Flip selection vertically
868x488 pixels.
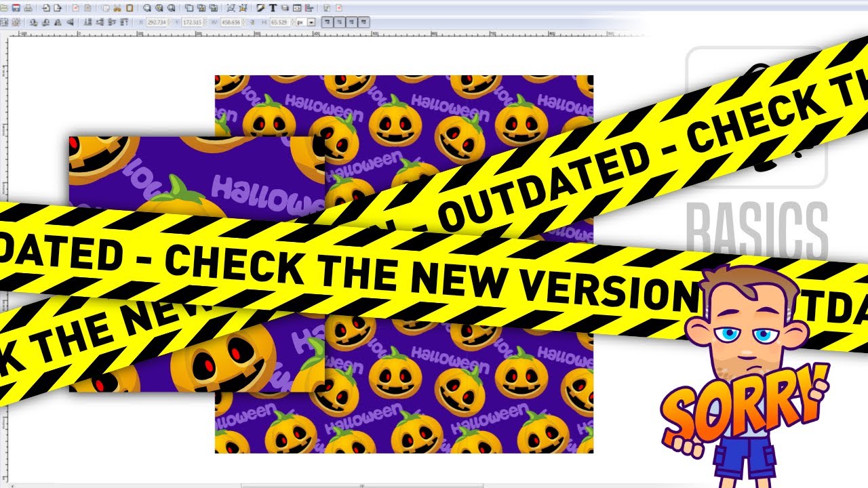point(70,22)
